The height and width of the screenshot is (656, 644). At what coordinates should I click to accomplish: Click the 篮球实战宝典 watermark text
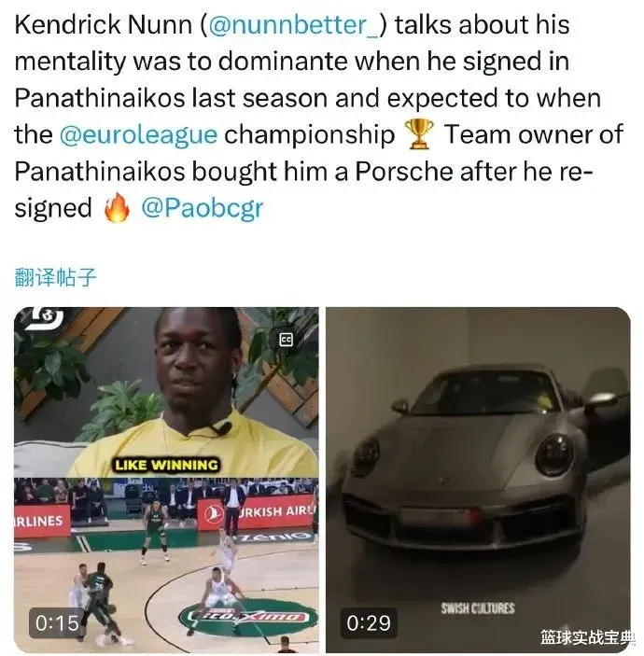click(587, 637)
